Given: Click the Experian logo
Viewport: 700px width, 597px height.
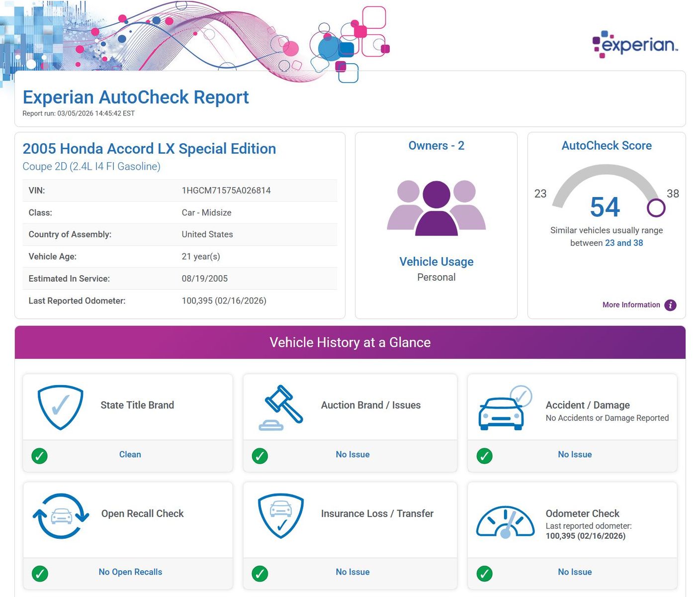Looking at the screenshot, I should (x=635, y=45).
